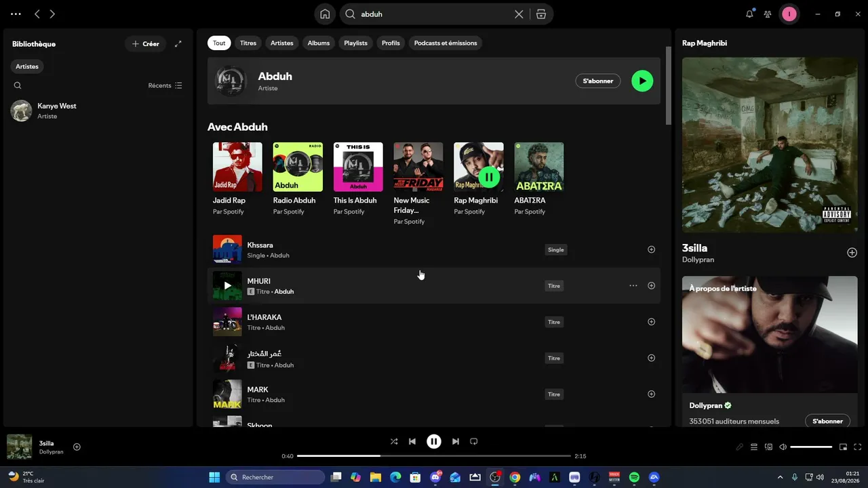Search within the library using the magnifier
868x488 pixels.
pos(18,85)
